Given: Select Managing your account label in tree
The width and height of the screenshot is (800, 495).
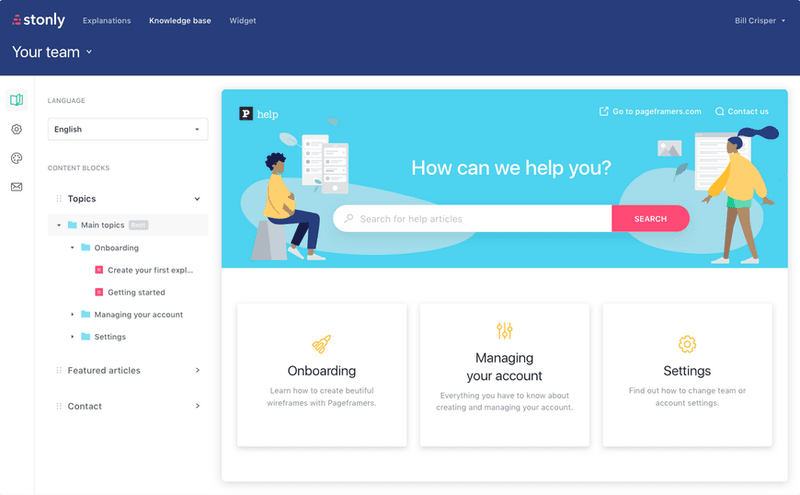Looking at the screenshot, I should pos(138,314).
